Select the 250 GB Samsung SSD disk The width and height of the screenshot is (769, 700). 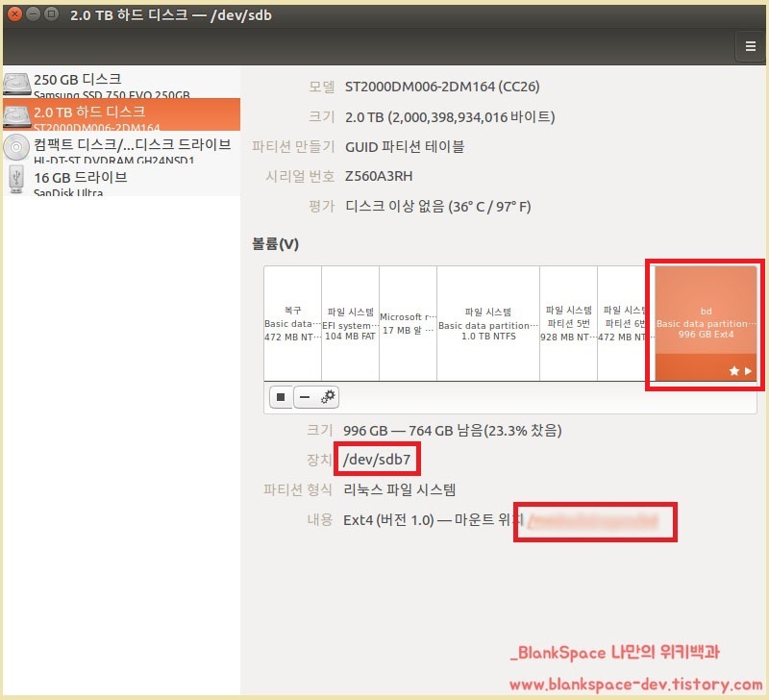tap(122, 83)
